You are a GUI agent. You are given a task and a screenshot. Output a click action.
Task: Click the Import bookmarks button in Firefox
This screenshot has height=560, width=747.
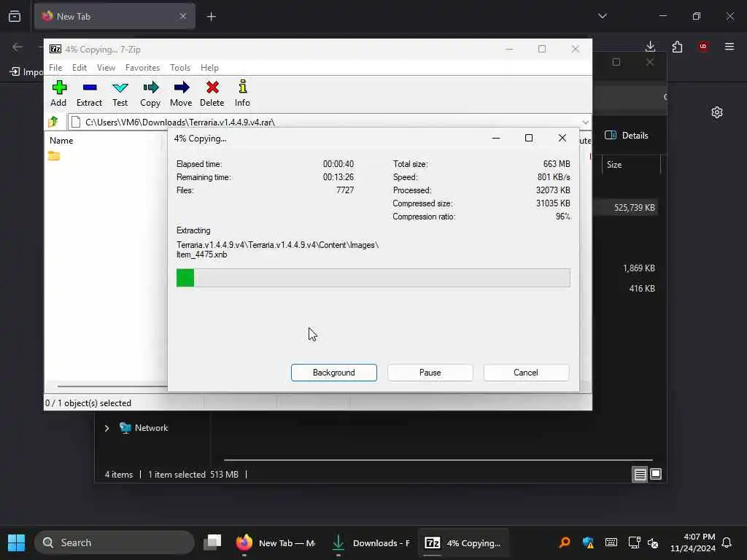click(x=27, y=71)
